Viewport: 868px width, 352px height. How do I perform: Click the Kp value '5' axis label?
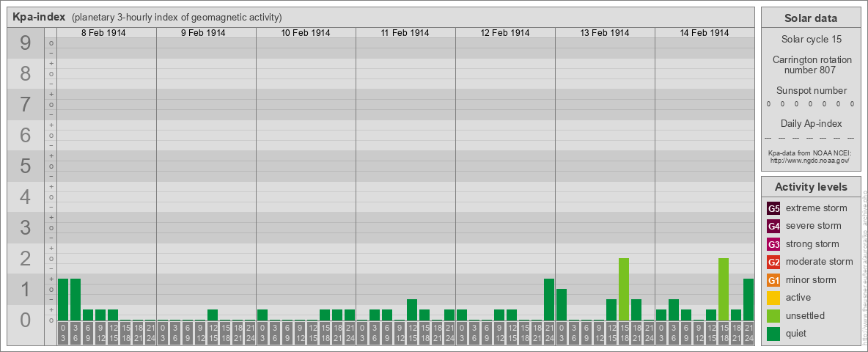(x=26, y=166)
